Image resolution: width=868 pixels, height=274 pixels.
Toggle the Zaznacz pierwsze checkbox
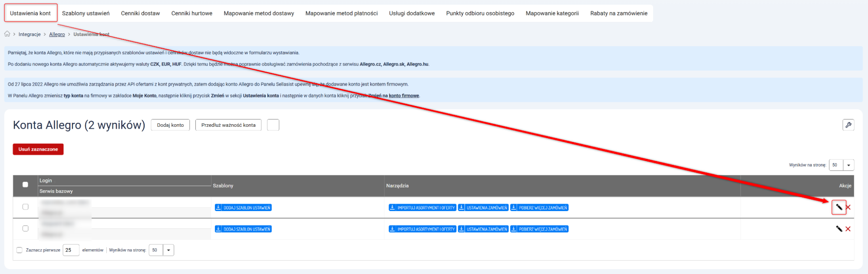[20, 250]
